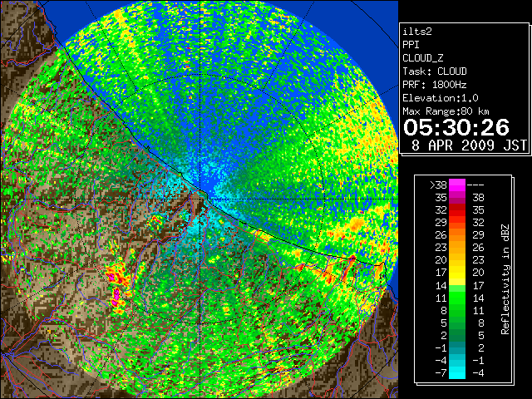Click the 'ilts2' site label

click(417, 32)
